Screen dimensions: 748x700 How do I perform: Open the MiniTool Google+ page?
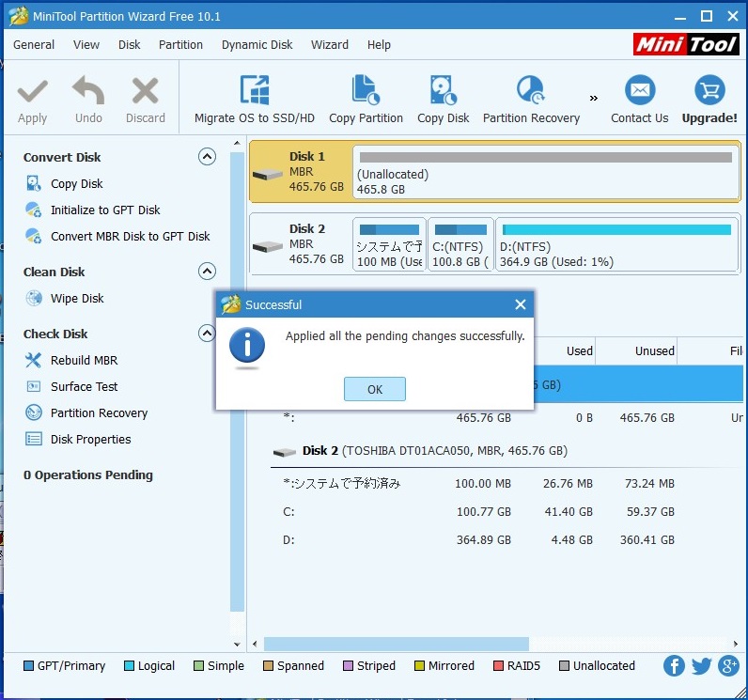coord(728,665)
